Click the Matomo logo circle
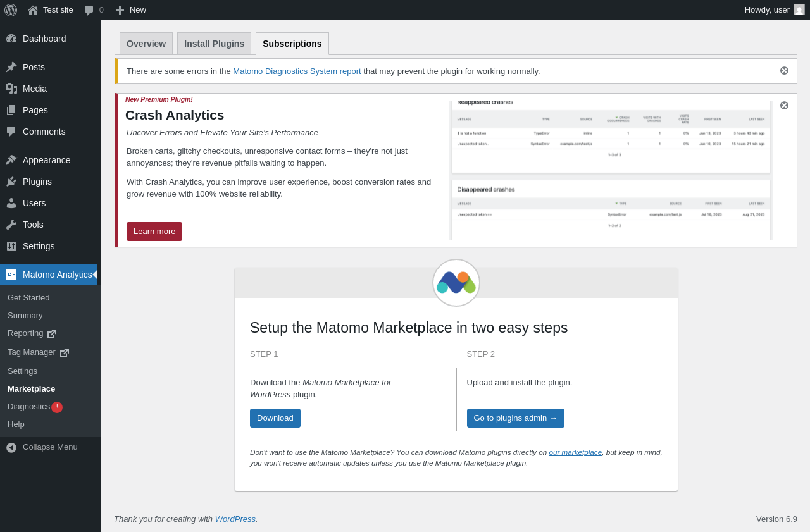 456,283
